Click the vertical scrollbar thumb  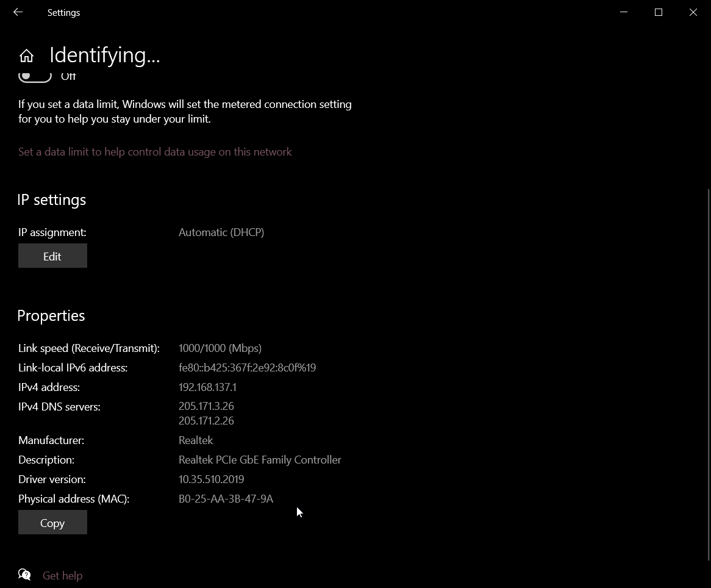pyautogui.click(x=708, y=373)
